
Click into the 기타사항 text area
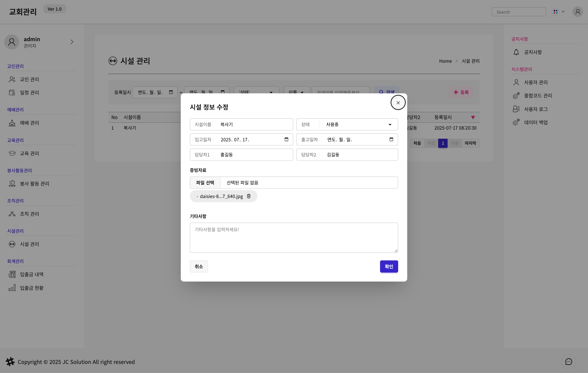294,237
